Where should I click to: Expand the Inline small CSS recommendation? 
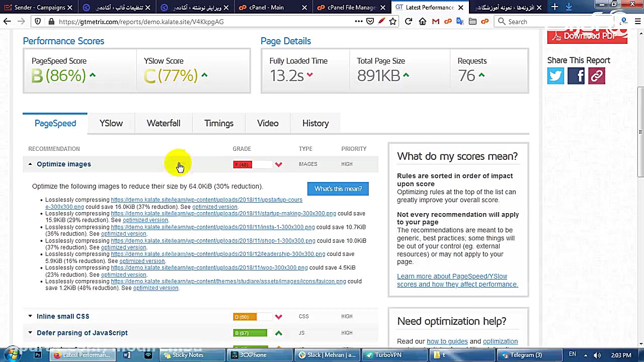point(30,316)
